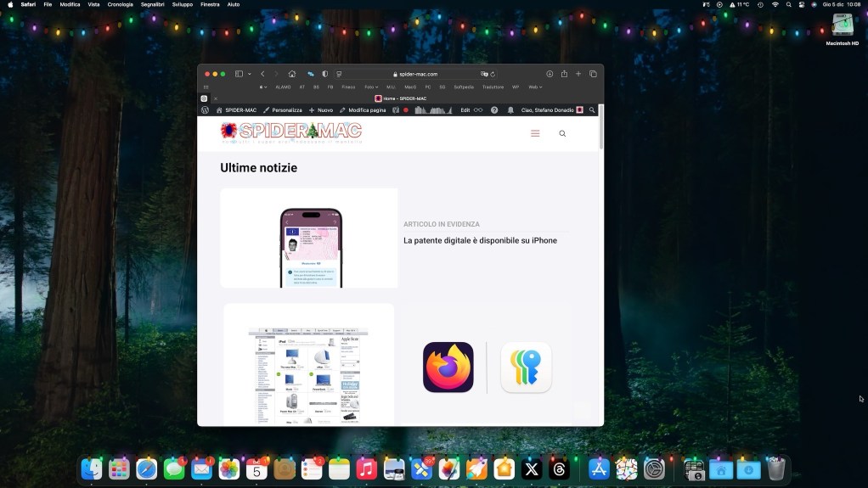Show the tab overview
This screenshot has width=868, height=488.
(593, 74)
